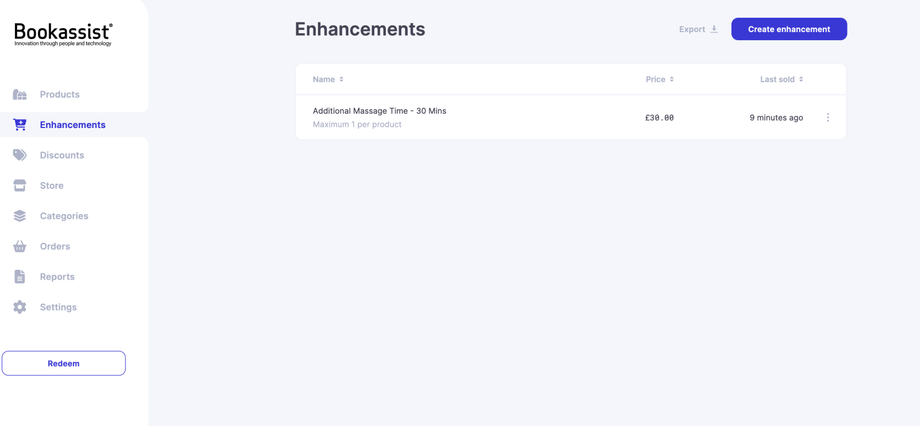This screenshot has width=920, height=426.
Task: Open the three-dot menu for Additional Massage Time
Action: pyautogui.click(x=828, y=118)
